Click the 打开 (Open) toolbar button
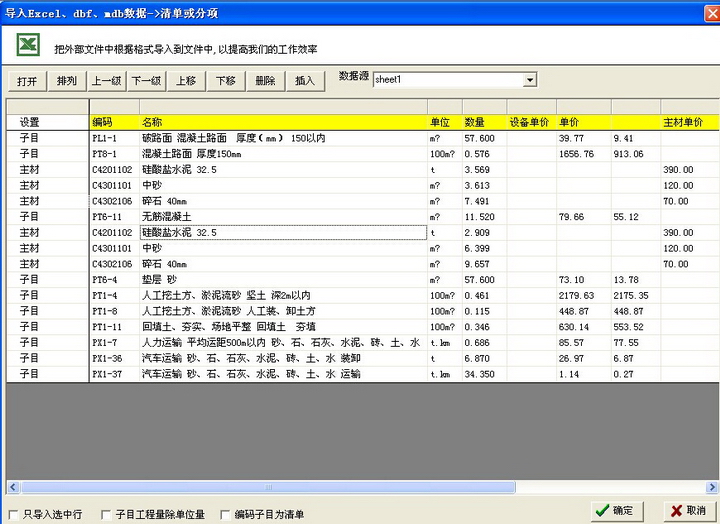This screenshot has width=720, height=524. [27, 81]
